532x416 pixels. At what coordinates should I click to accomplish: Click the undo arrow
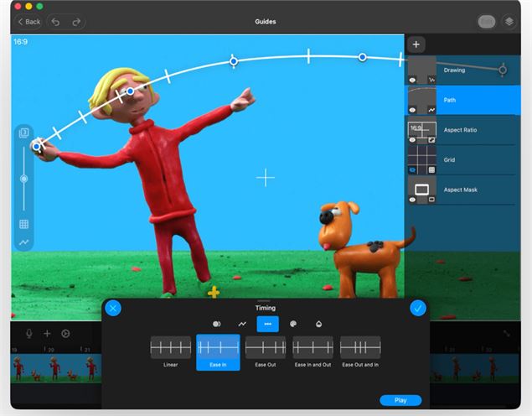click(x=56, y=22)
